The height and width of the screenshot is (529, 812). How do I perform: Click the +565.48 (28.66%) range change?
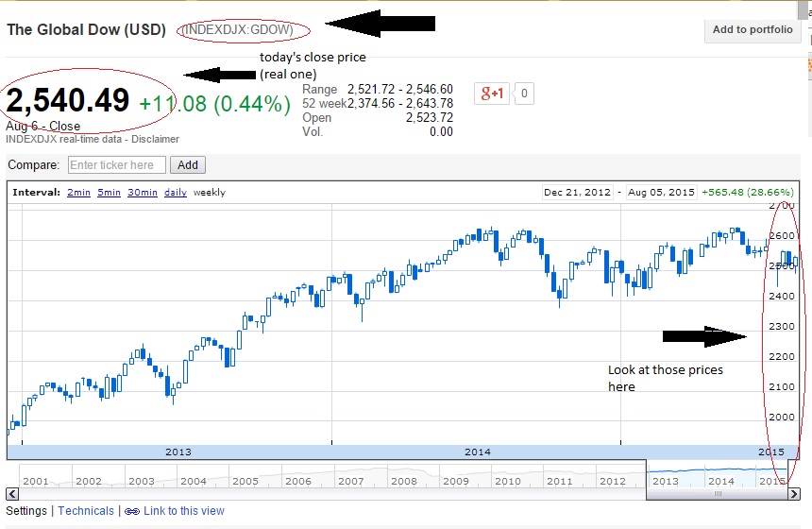(747, 192)
